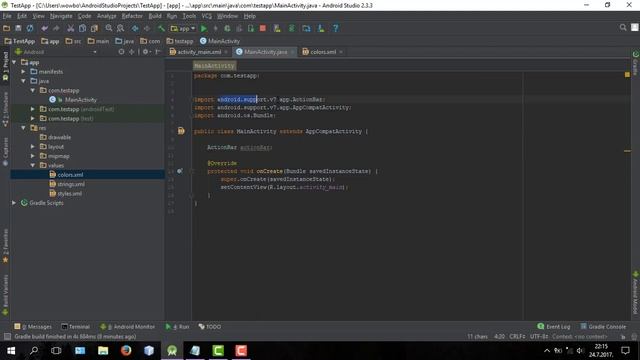Collapse all project tree items icon
The image size is (640, 360).
click(x=131, y=52)
